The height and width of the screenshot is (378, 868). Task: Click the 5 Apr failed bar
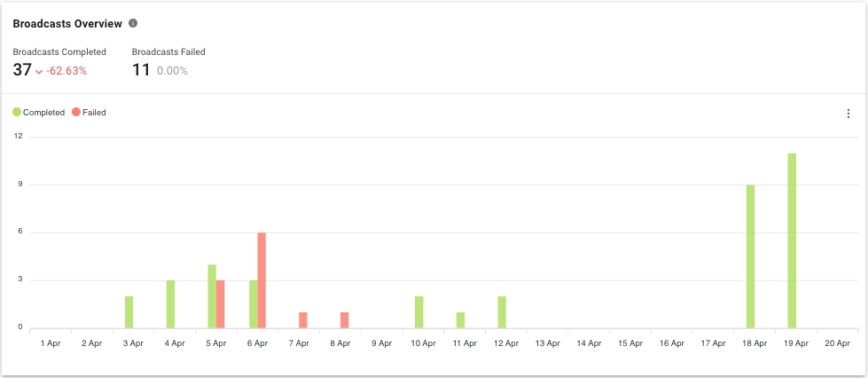click(x=221, y=304)
